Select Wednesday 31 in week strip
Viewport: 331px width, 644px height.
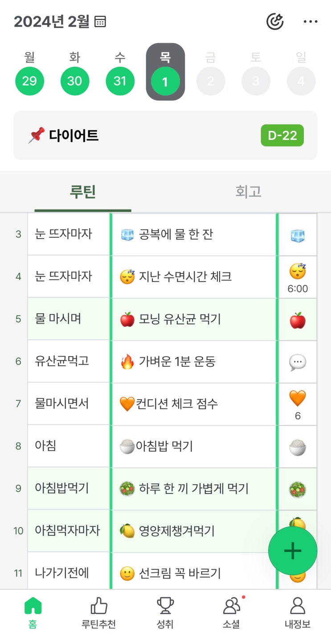click(x=120, y=81)
